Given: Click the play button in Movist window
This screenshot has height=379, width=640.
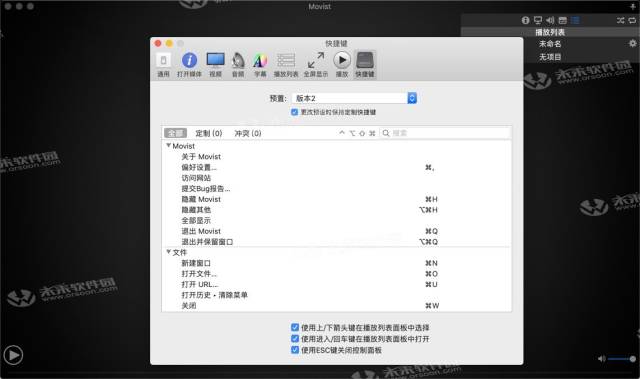Looking at the screenshot, I should click(13, 355).
